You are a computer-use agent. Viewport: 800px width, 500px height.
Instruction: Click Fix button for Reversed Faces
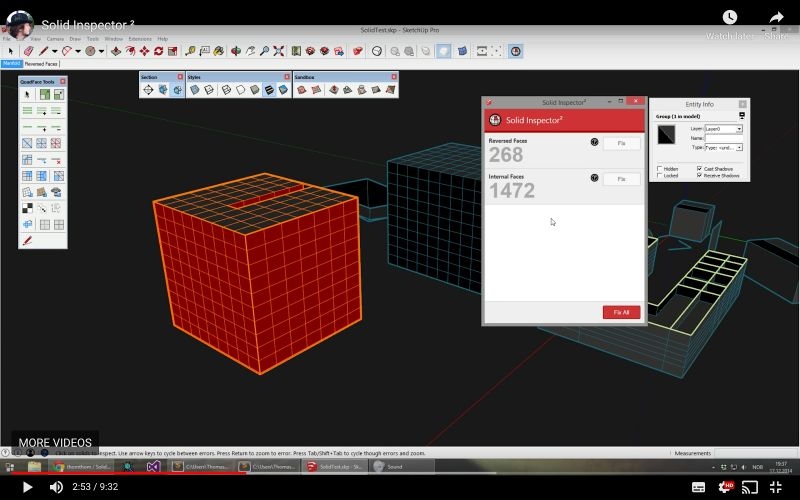tap(621, 144)
